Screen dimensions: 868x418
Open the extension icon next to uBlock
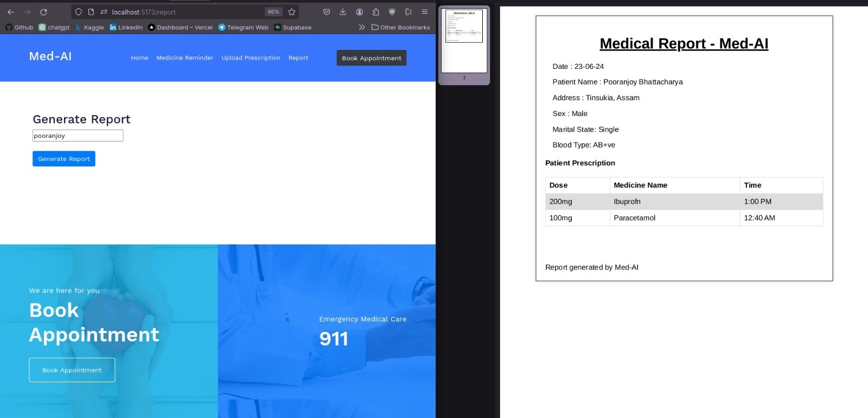coord(409,12)
